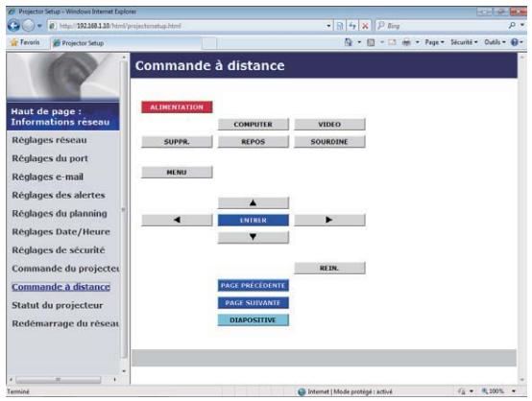Click the REIN. reset button
This screenshot has width=532, height=401.
pyautogui.click(x=329, y=268)
